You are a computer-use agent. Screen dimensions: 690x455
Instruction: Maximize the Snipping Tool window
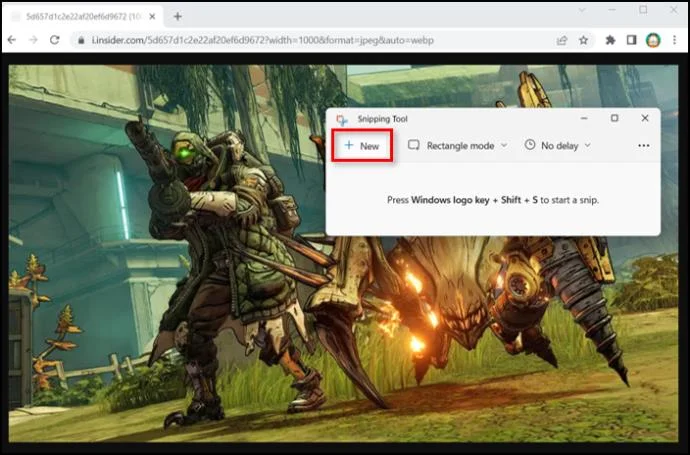(x=614, y=118)
